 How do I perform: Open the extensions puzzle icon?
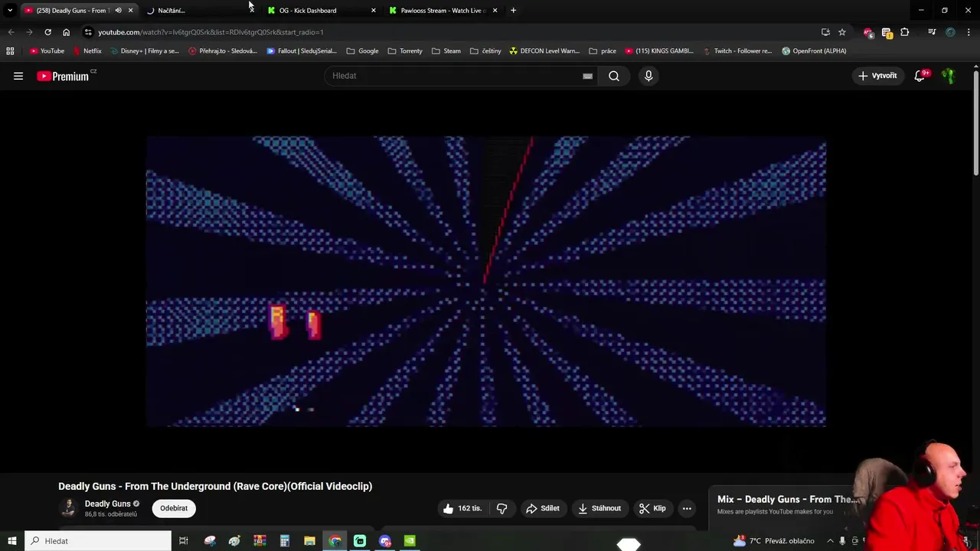[x=905, y=32]
